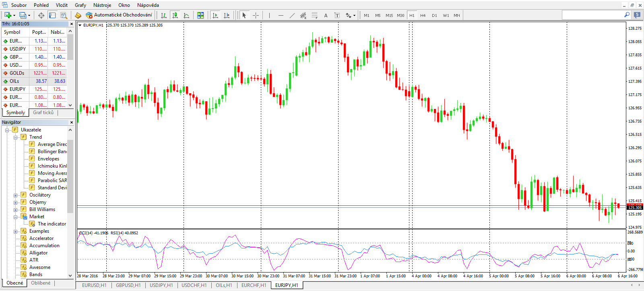Switch to M5 timeframe
Image resolution: width=644 pixels, height=291 pixels.
(378, 15)
